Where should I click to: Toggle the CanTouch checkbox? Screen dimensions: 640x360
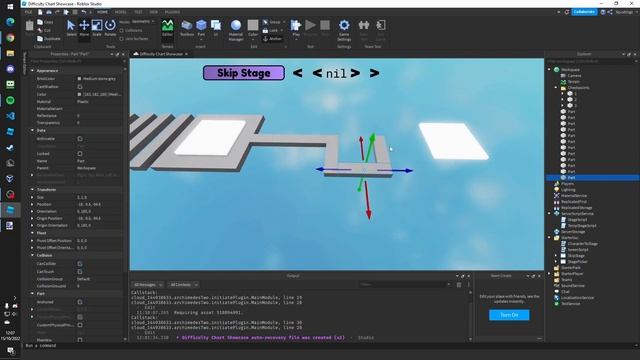[x=80, y=271]
